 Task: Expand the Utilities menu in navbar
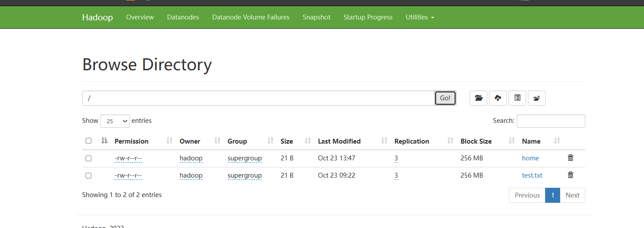pyautogui.click(x=420, y=17)
